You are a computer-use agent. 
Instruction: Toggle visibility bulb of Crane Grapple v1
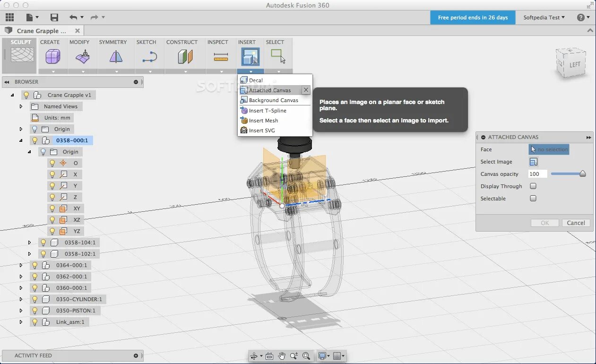click(26, 95)
